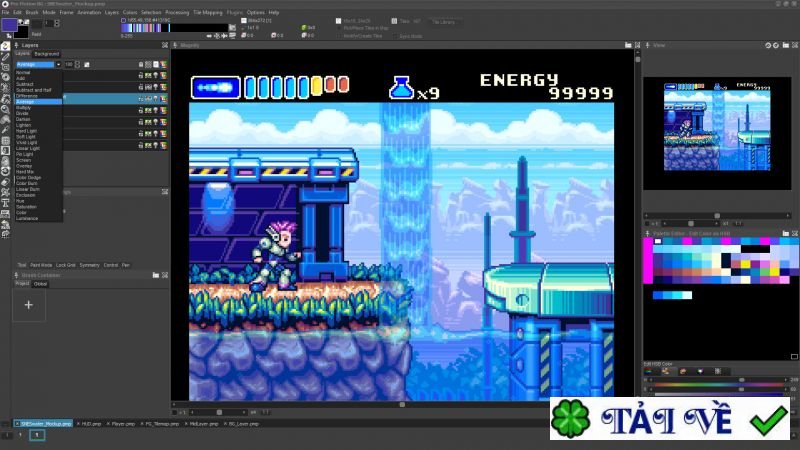Close the Layers panel with its X icon
Viewport: 800px width, 450px height.
165,45
